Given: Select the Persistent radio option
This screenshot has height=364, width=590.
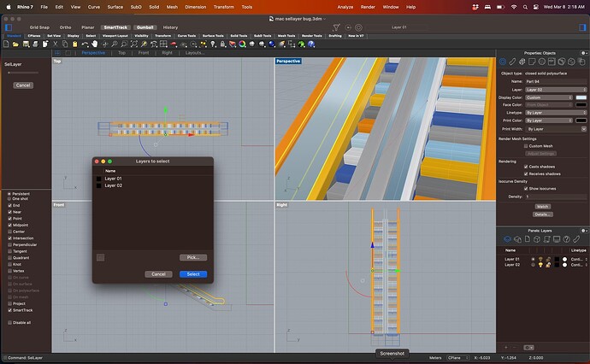Looking at the screenshot, I should [9, 194].
